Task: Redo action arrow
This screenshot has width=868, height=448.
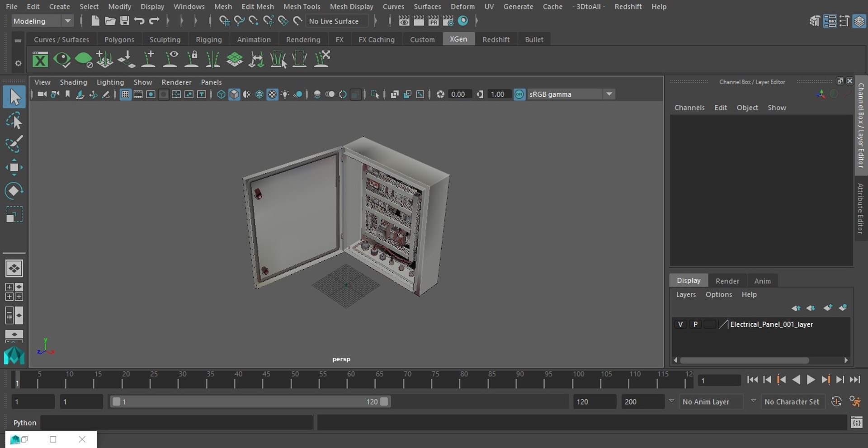Action: coord(154,21)
